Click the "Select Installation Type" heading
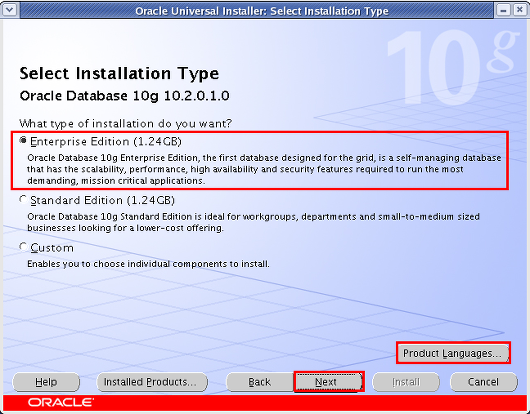This screenshot has height=414, width=530. [x=119, y=74]
